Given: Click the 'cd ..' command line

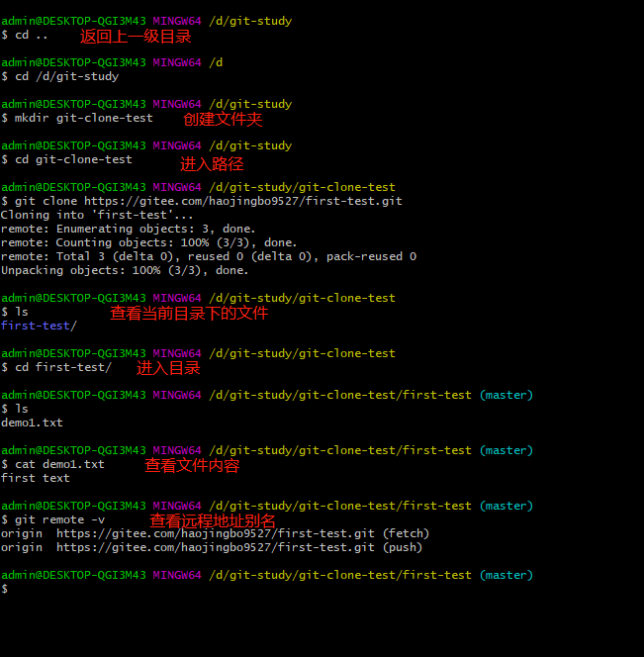Looking at the screenshot, I should pyautogui.click(x=25, y=35).
